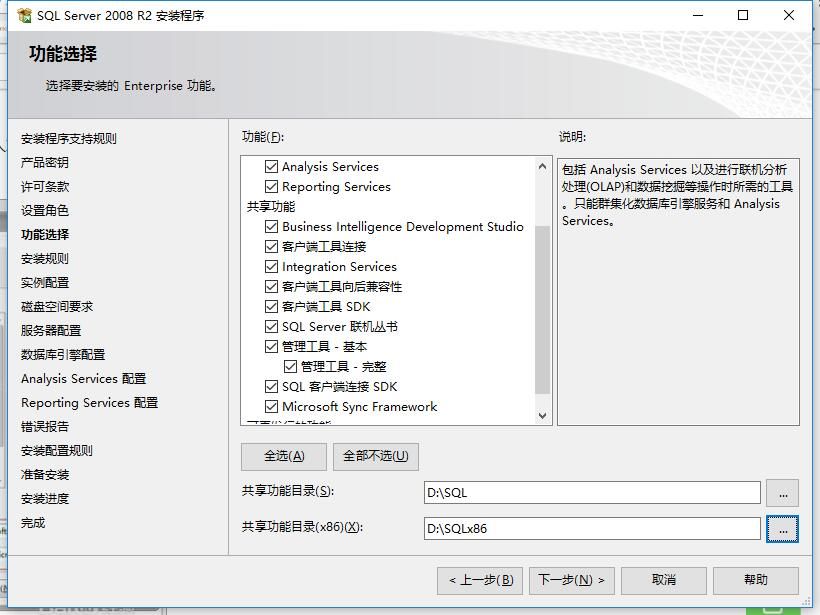
Task: Select 安装规则 step in sidebar
Action: [x=44, y=259]
